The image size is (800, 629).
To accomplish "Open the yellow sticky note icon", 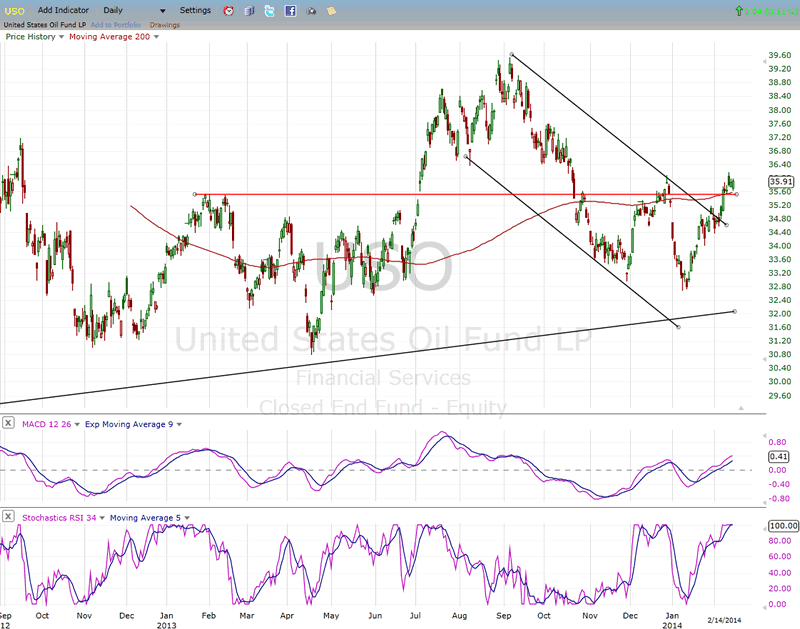I will tap(332, 11).
